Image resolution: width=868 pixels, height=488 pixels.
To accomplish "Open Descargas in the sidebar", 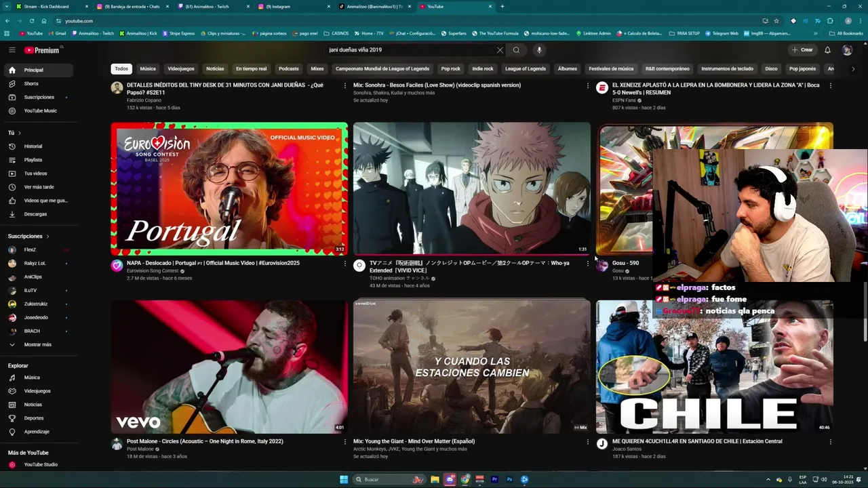I will point(37,214).
